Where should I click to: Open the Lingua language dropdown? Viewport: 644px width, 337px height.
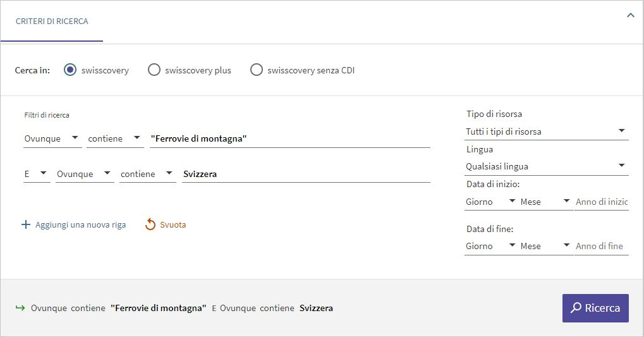[x=545, y=166]
